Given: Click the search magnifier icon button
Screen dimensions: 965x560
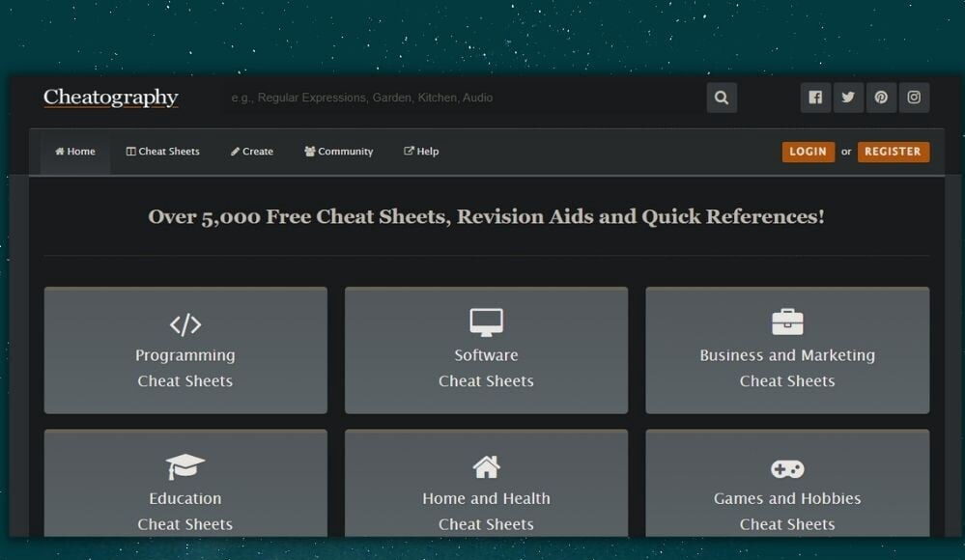Looking at the screenshot, I should 722,98.
